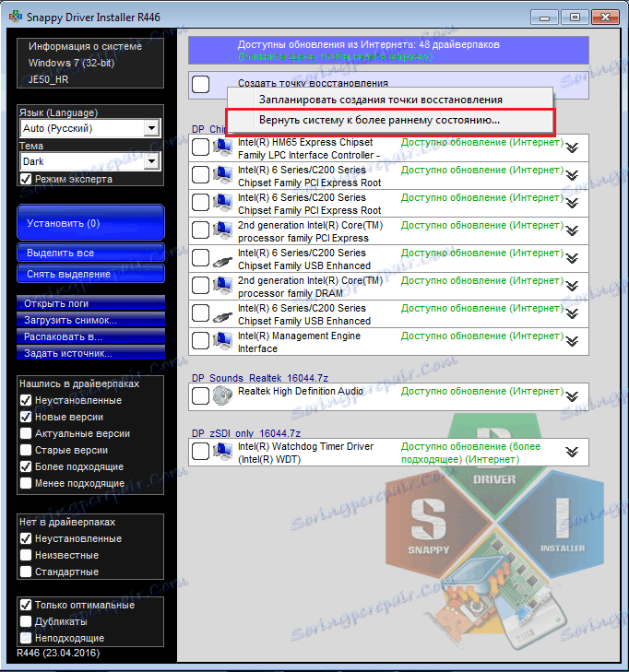Enable Неподходящие checkbox

pyautogui.click(x=26, y=638)
